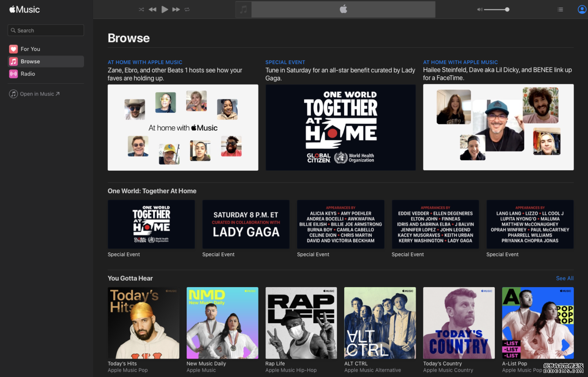Click Open in Music link

point(40,94)
